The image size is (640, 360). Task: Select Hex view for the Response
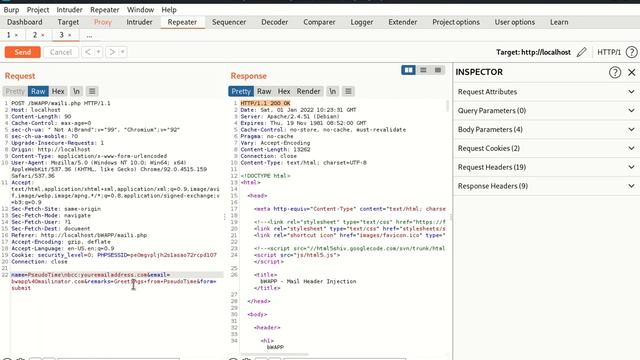tap(284, 91)
